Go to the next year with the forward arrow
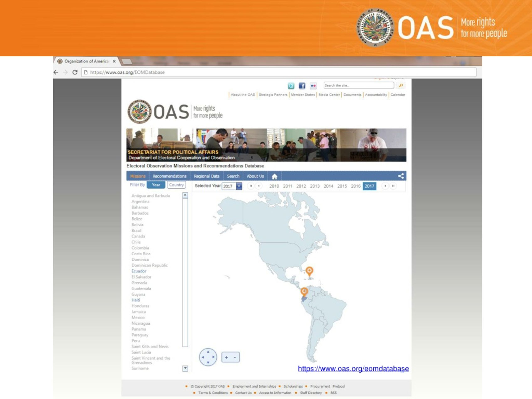 pos(385,186)
